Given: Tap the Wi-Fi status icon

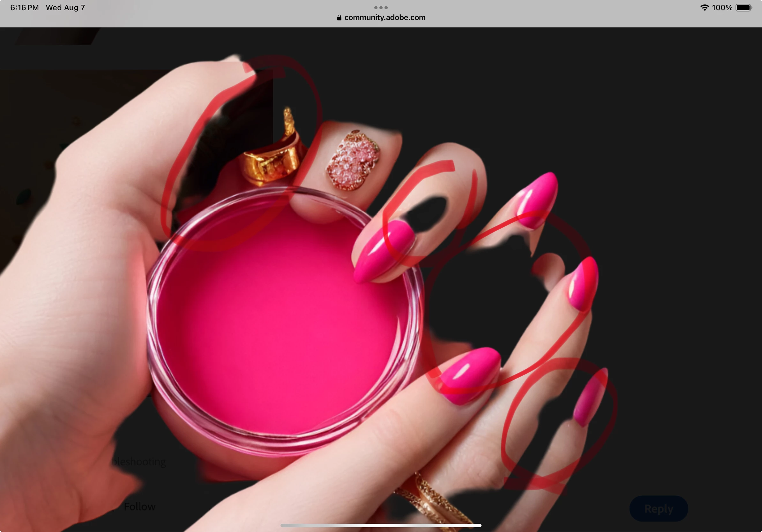Looking at the screenshot, I should coord(704,8).
